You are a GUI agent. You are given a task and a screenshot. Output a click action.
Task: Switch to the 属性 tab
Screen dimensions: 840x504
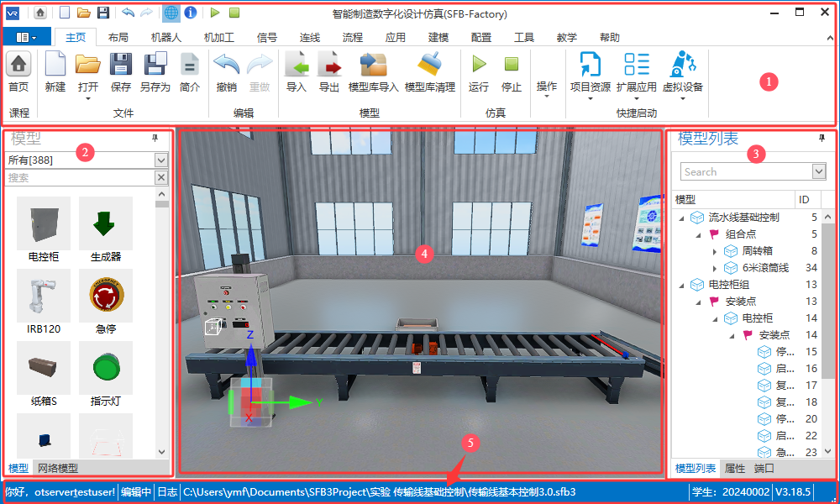[x=735, y=468]
